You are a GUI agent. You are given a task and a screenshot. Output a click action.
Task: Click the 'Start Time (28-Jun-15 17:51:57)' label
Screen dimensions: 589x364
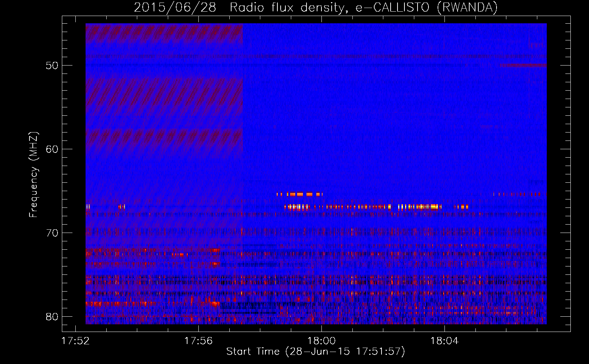(x=316, y=352)
